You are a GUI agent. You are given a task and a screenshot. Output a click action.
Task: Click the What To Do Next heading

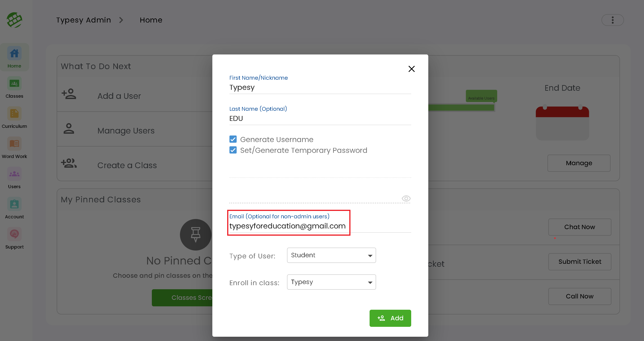pyautogui.click(x=96, y=66)
